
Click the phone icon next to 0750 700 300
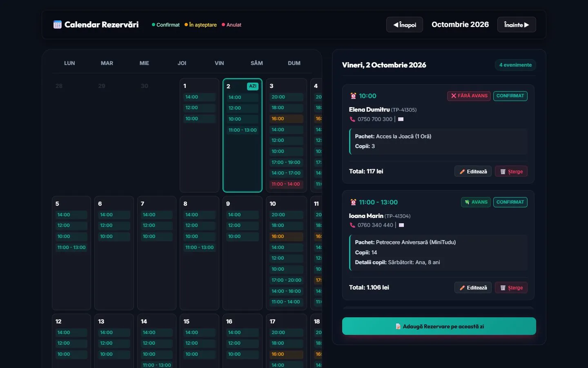pyautogui.click(x=352, y=119)
